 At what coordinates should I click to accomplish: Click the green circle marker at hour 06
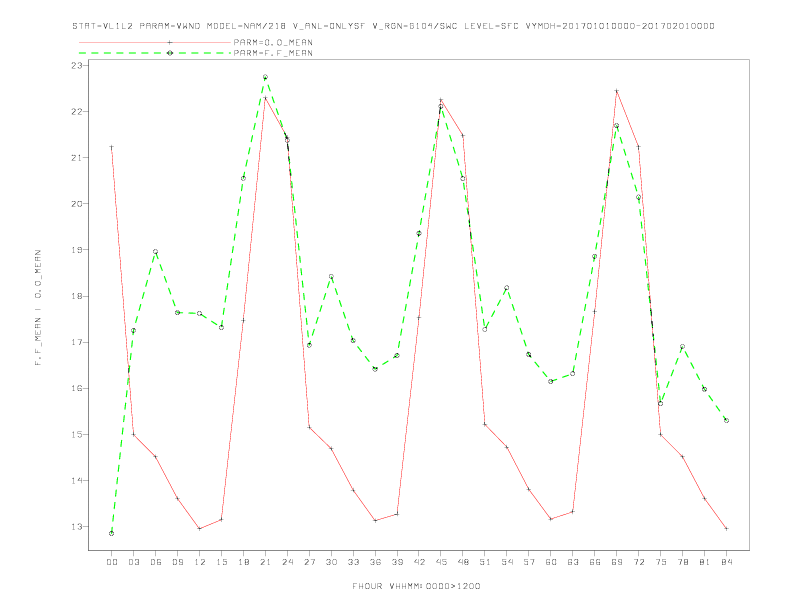(x=156, y=251)
